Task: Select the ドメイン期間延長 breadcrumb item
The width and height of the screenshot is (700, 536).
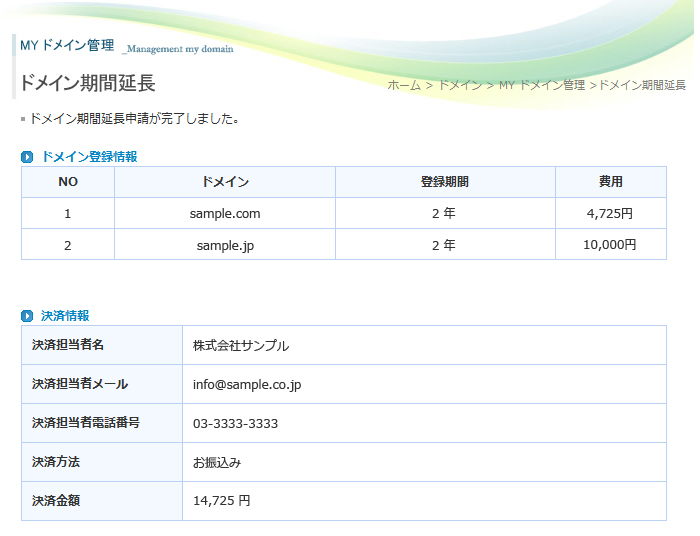Action: point(642,86)
